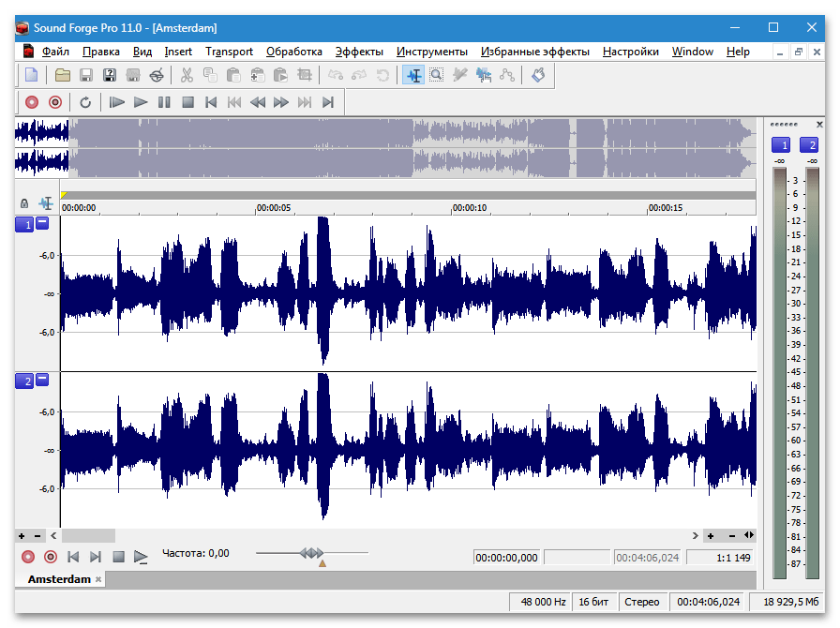
Task: Click the 48 000 Hz sample rate status
Action: (539, 602)
